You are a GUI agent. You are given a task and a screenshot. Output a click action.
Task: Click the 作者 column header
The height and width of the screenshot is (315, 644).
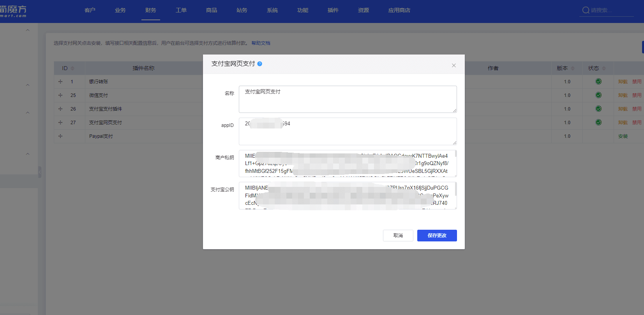(x=493, y=68)
